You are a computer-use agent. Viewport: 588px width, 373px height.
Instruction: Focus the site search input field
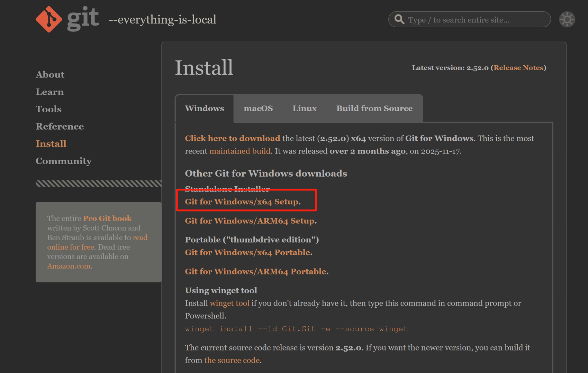click(469, 19)
